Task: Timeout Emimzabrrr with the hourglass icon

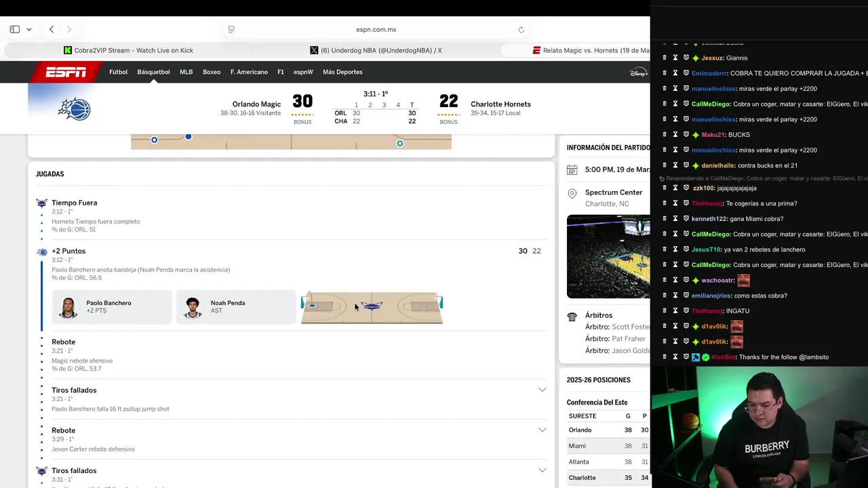Action: (675, 73)
